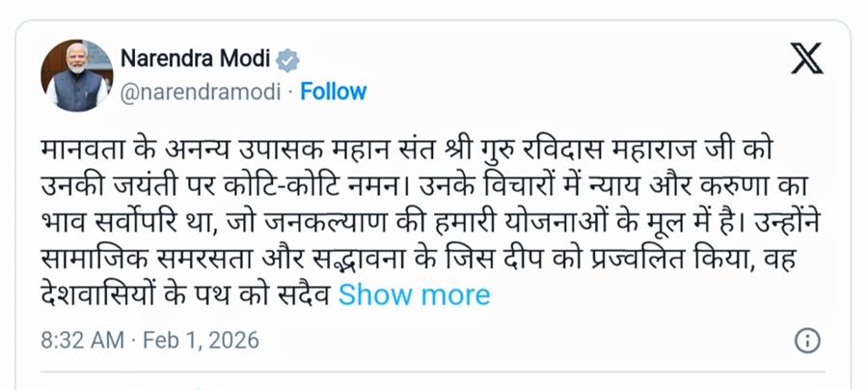Click the blue verified badge
Viewport: 868px width, 390px height.
(288, 60)
